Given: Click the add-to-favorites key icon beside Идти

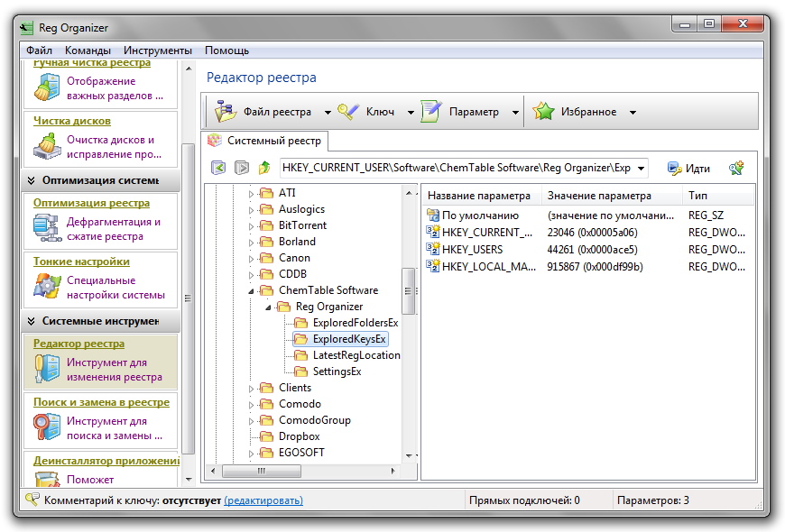Looking at the screenshot, I should coord(736,168).
